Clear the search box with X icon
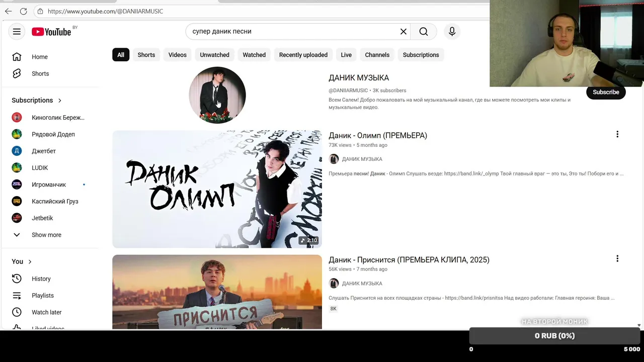644x362 pixels. [x=404, y=31]
